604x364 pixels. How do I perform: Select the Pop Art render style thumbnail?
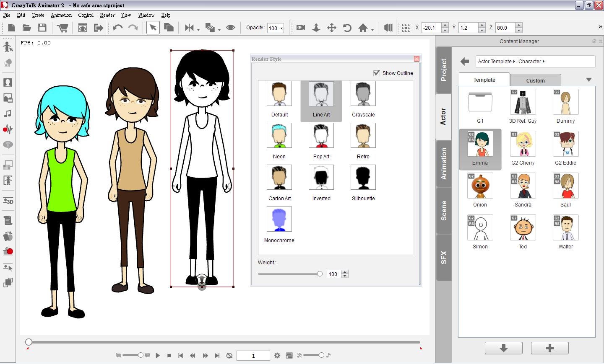321,136
